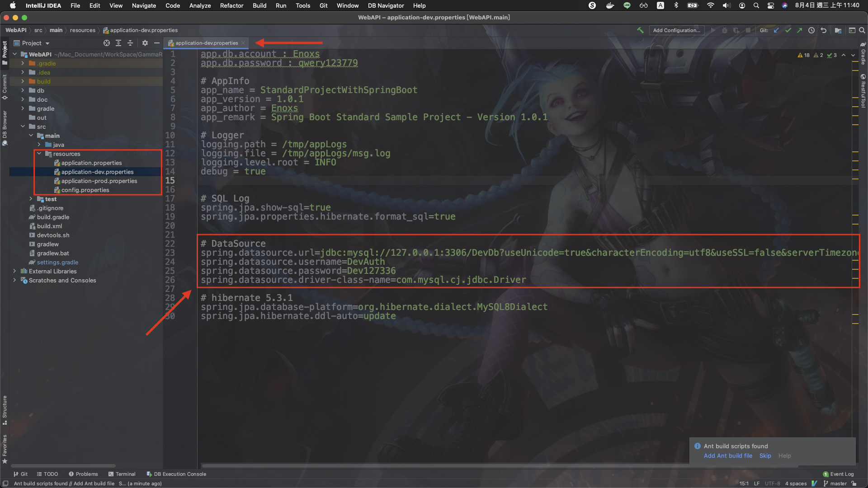Open the TODO tool window button
The height and width of the screenshot is (488, 868).
tap(47, 474)
